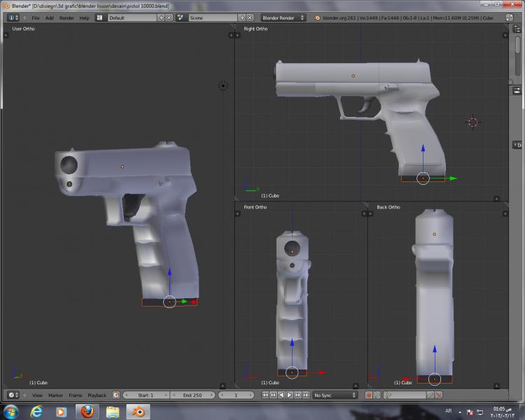Open the Info editor type selector

[x=13, y=17]
